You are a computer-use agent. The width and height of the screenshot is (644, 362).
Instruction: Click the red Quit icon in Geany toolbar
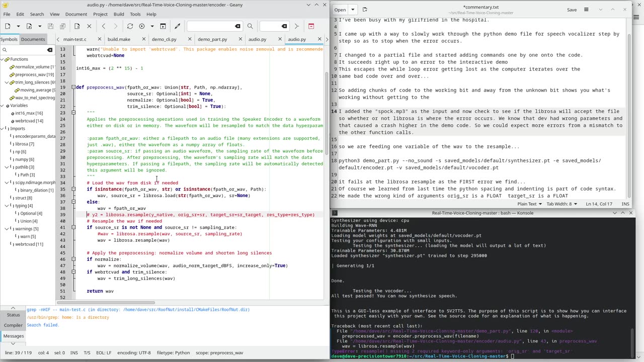311,26
